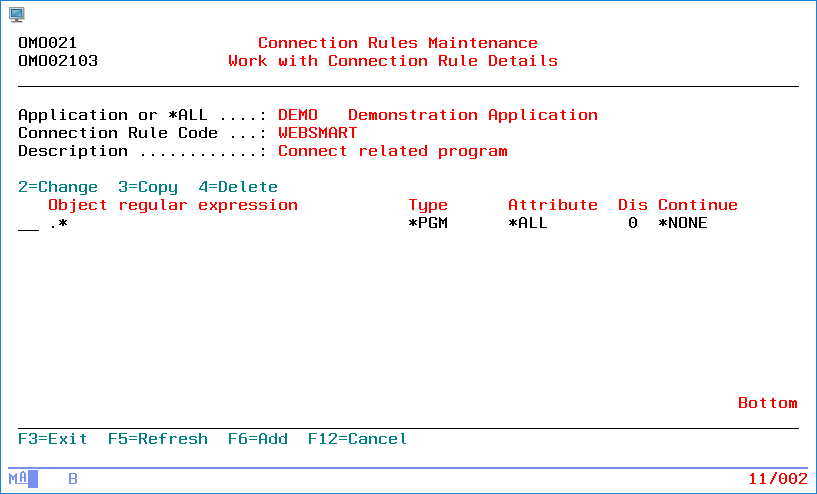This screenshot has height=494, width=817.
Task: Click the terminal window icon in title bar
Action: click(16, 13)
